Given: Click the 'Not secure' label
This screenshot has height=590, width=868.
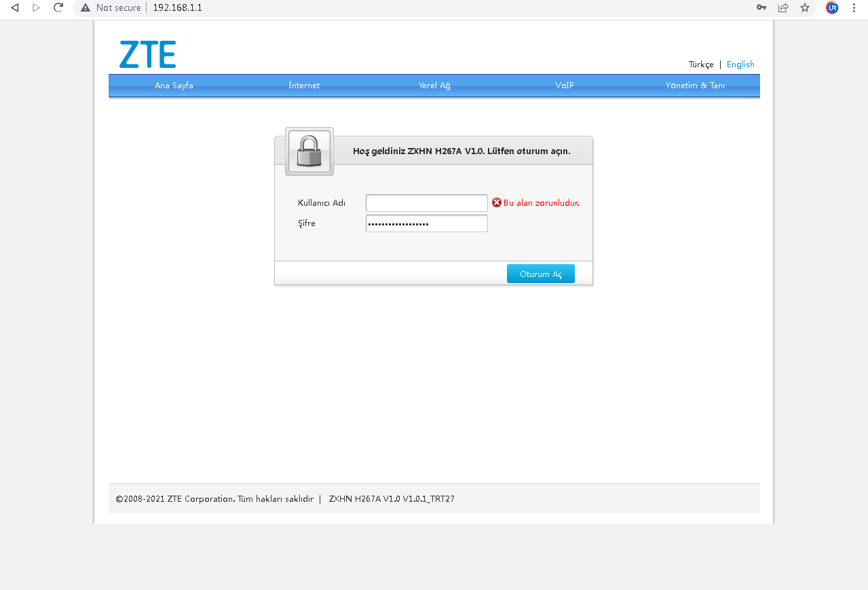Looking at the screenshot, I should [119, 7].
